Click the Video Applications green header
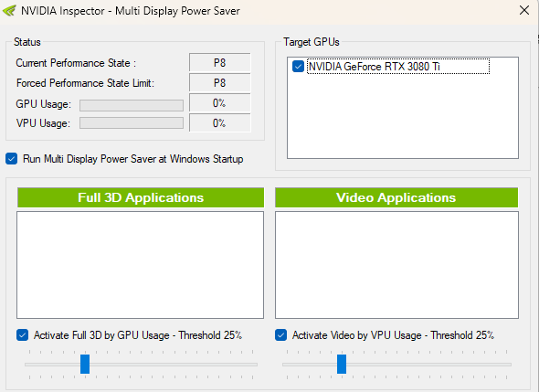This screenshot has width=539, height=392. click(x=396, y=197)
